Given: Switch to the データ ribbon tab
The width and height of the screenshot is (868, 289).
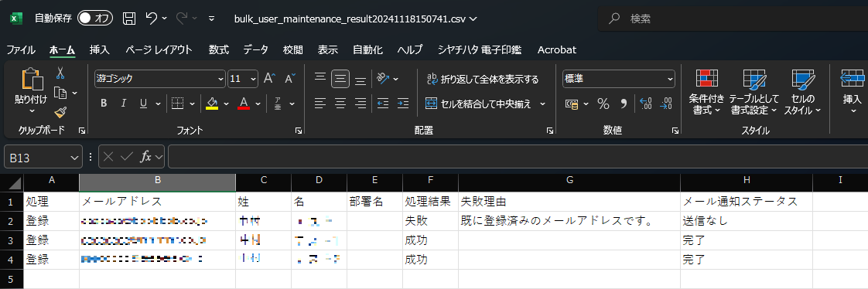Looking at the screenshot, I should click(256, 49).
